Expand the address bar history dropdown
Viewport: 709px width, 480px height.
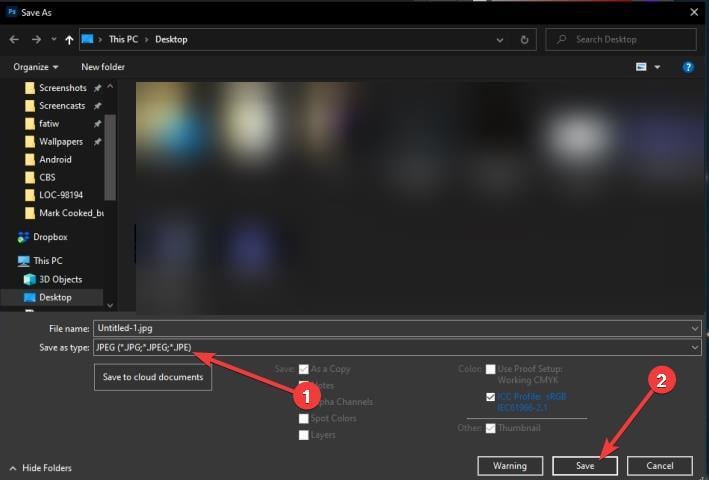(x=500, y=40)
